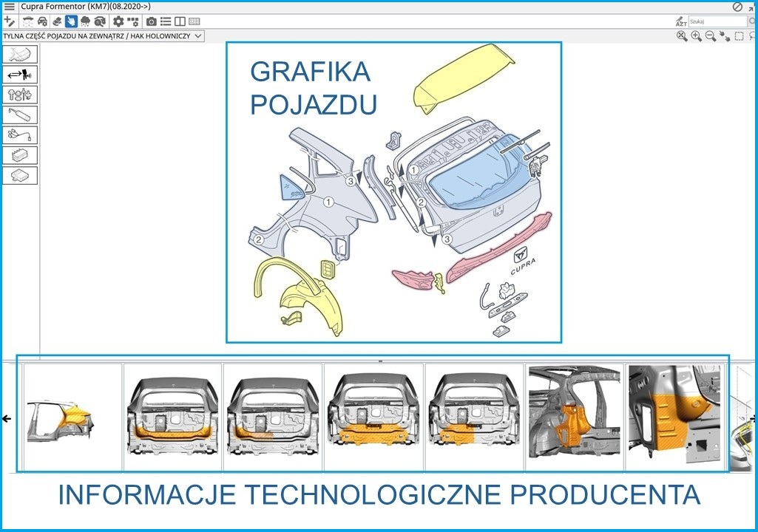Click the zoom out magnifier icon
Viewport: 758px width, 532px height.
tap(710, 36)
